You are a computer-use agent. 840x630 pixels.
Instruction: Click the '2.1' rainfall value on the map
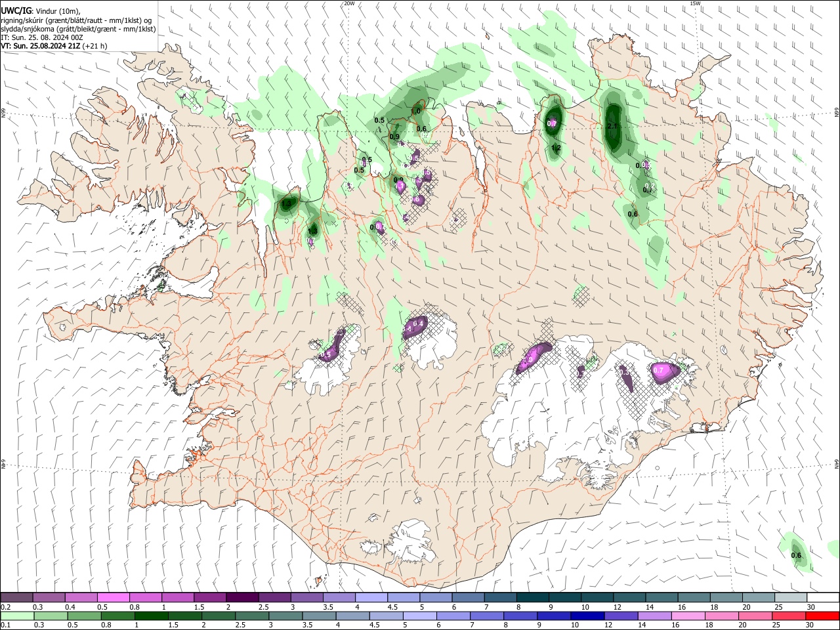(x=612, y=126)
